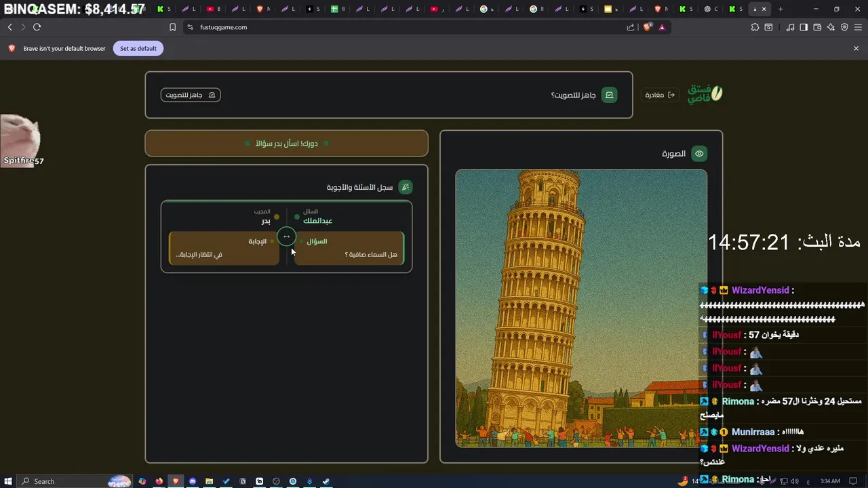Click the BINQASEM balance overlay text
868x488 pixels.
(x=75, y=9)
